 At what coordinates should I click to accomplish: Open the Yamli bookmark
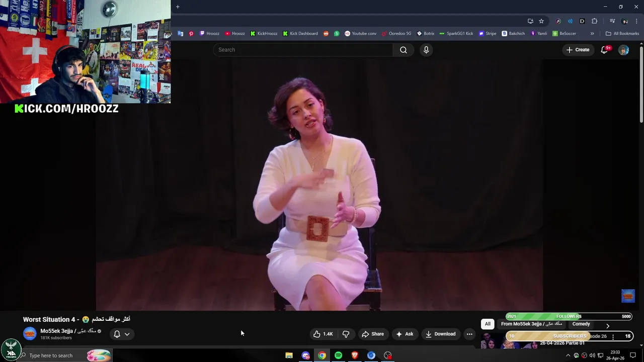pos(539,34)
